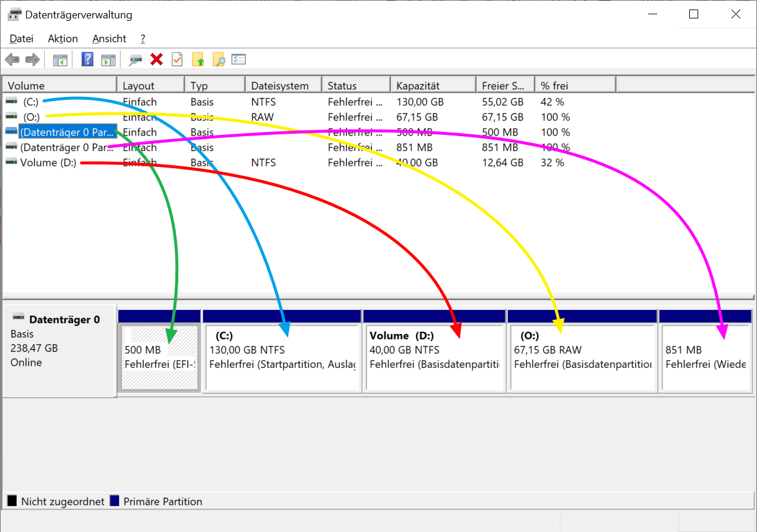This screenshot has height=532, width=757.
Task: Click the Forward arrow in toolbar
Action: click(33, 59)
